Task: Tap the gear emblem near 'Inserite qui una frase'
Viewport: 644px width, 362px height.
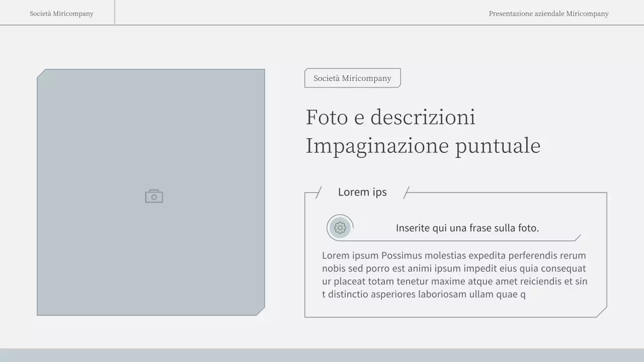Action: click(340, 227)
